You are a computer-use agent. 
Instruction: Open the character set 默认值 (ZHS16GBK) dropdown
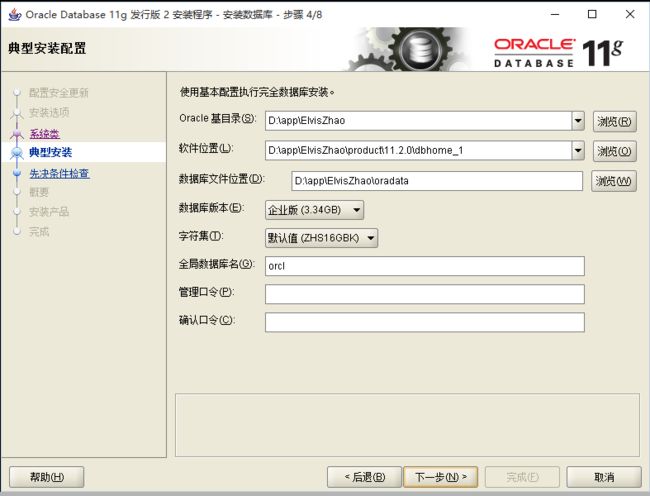(x=321, y=238)
